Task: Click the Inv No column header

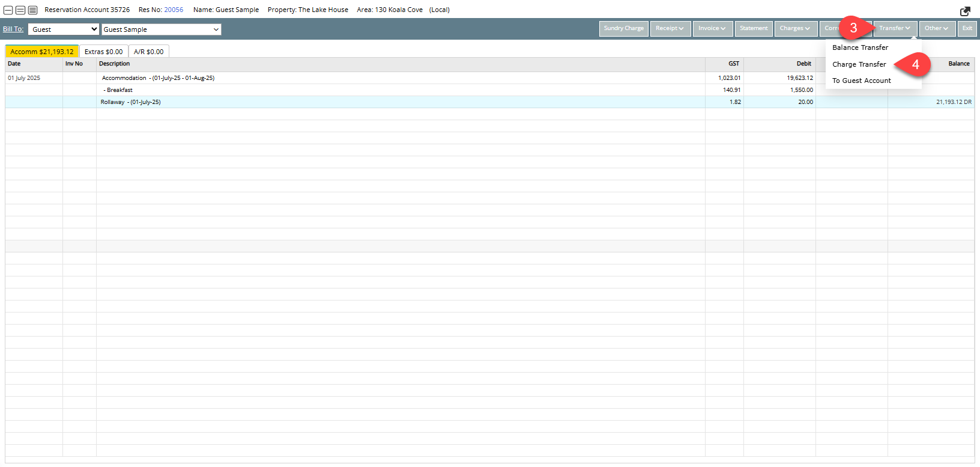Action: pos(79,64)
